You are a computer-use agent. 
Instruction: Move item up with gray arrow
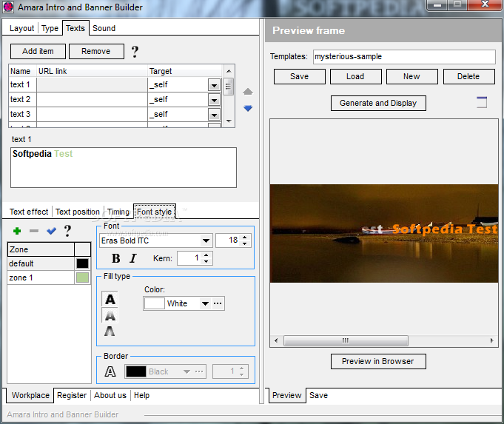pyautogui.click(x=247, y=92)
